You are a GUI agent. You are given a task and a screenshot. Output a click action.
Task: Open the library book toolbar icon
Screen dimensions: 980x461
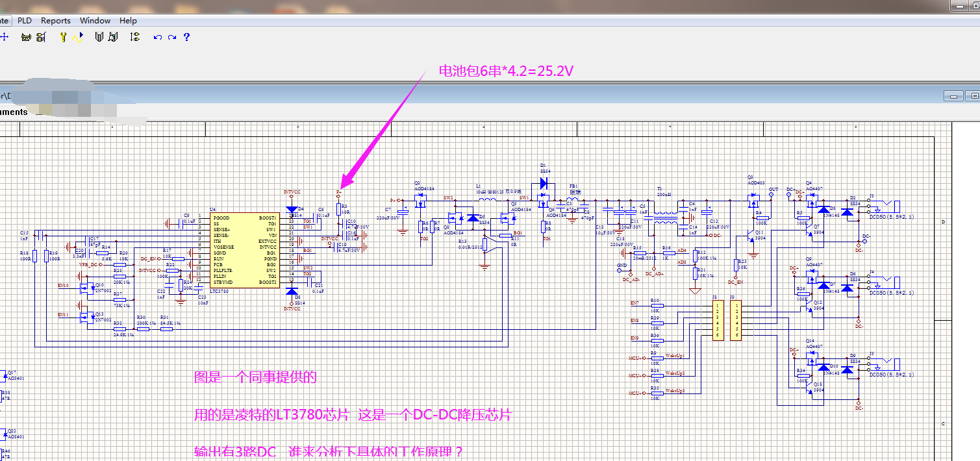99,37
